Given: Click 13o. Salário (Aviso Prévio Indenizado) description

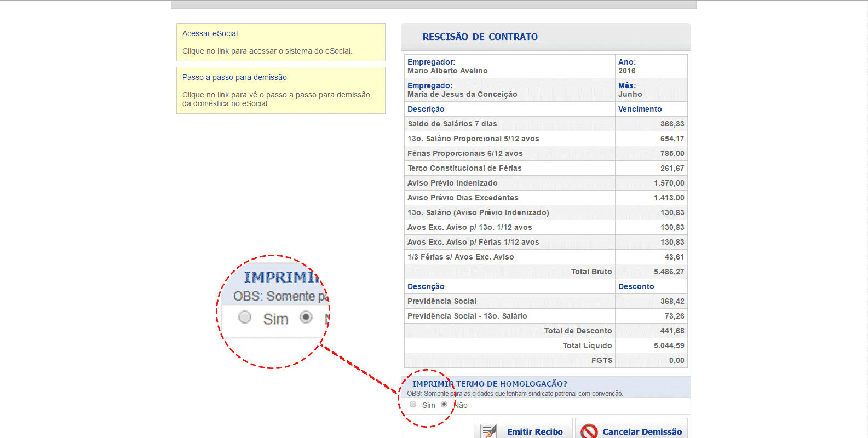Looking at the screenshot, I should tap(478, 212).
